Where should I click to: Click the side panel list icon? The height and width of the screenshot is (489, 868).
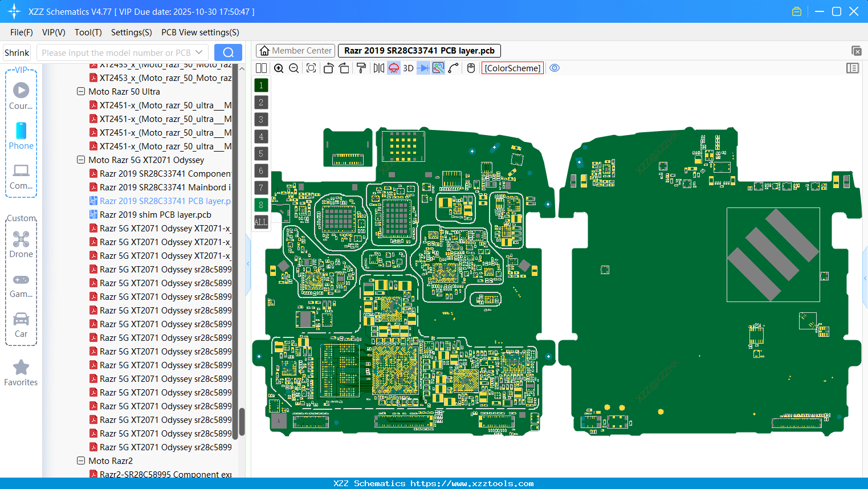[853, 68]
